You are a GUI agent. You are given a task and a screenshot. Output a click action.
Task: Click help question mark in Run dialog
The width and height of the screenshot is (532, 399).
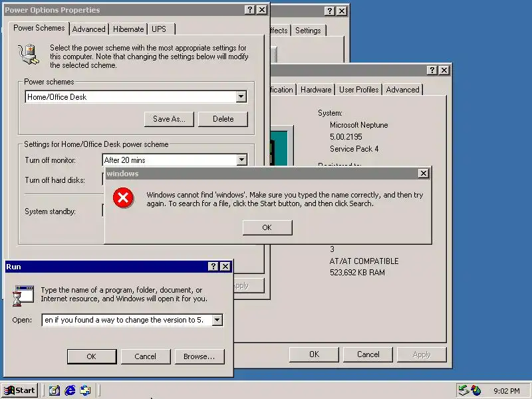click(x=213, y=267)
